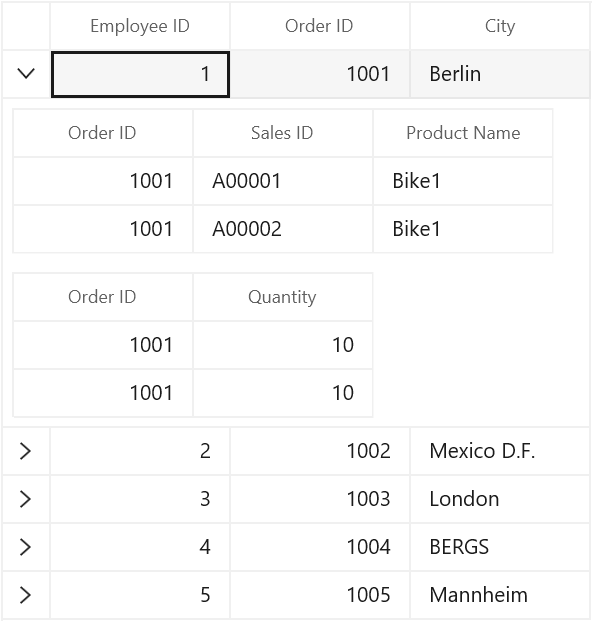592x621 pixels.
Task: Select Employee ID cell with value 1
Action: click(140, 74)
